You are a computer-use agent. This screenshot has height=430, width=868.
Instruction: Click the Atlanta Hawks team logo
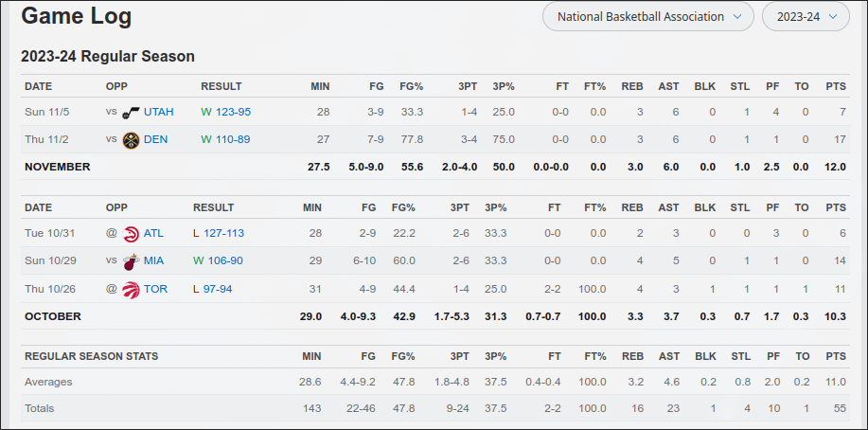131,233
